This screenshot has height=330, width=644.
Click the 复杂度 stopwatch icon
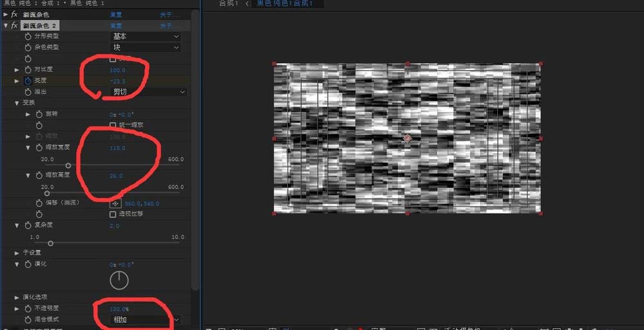coord(28,225)
